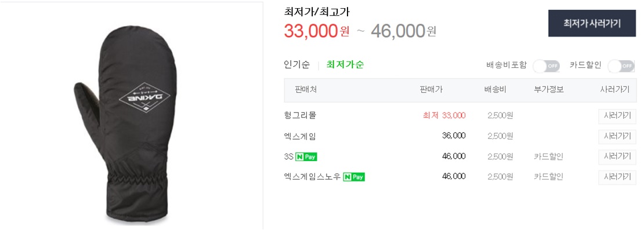The width and height of the screenshot is (644, 230).
Task: Sort the list by 인기순
Action: pos(296,65)
